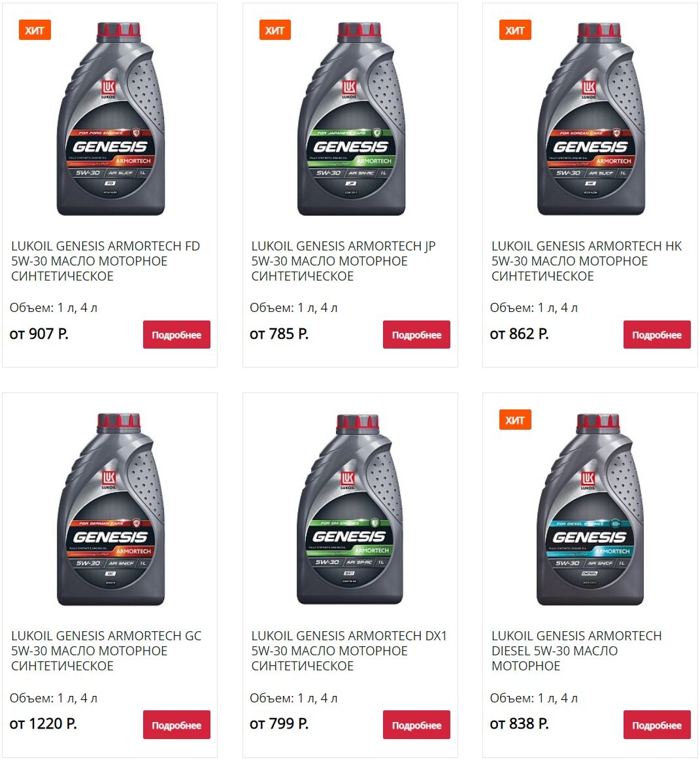Click the ХИТ badge on Armortech FD
Viewport: 700px width, 760px height.
[35, 30]
